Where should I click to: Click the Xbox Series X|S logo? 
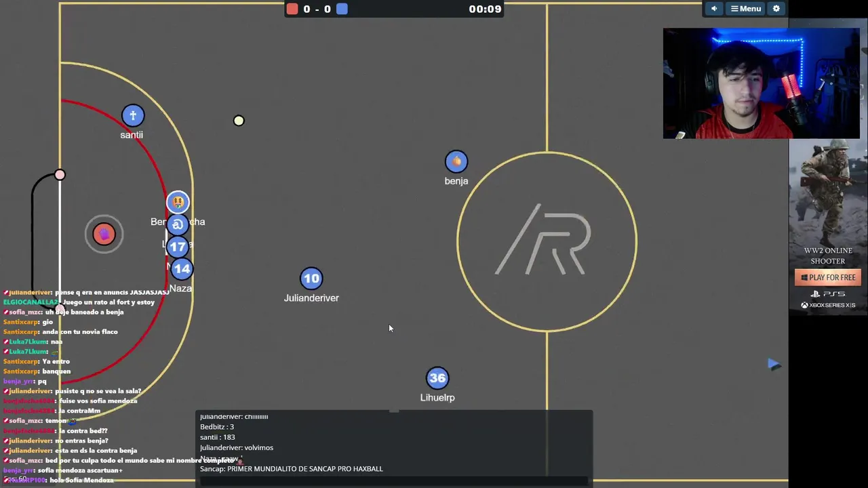tap(828, 305)
